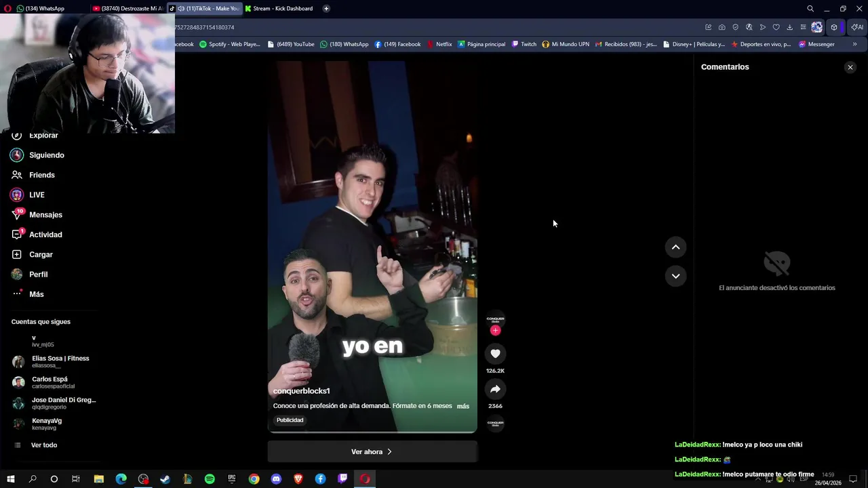This screenshot has height=488, width=868.
Task: Open the Windows Start menu
Action: 10,479
